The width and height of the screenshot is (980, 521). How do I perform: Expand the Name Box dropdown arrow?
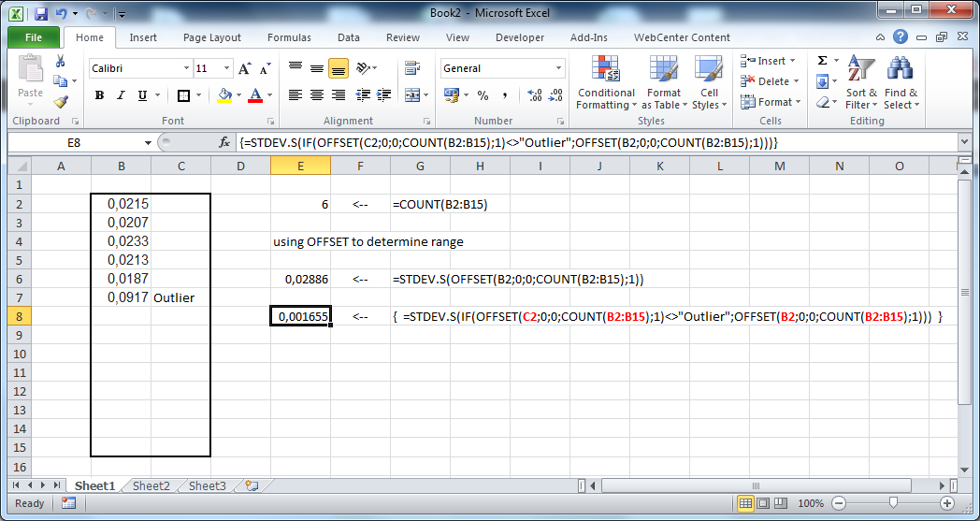click(148, 142)
